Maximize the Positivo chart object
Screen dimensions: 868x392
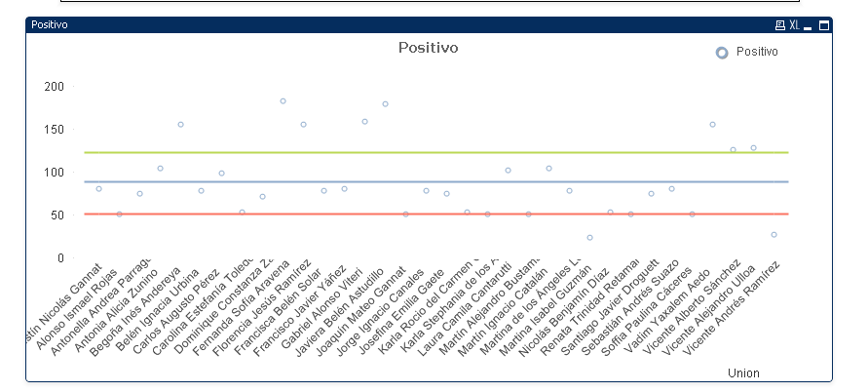pyautogui.click(x=823, y=25)
